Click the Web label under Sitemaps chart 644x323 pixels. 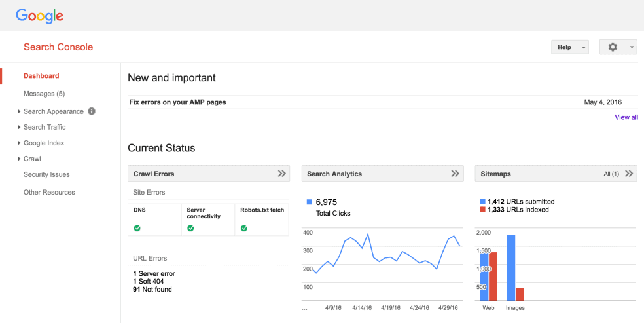click(x=488, y=307)
